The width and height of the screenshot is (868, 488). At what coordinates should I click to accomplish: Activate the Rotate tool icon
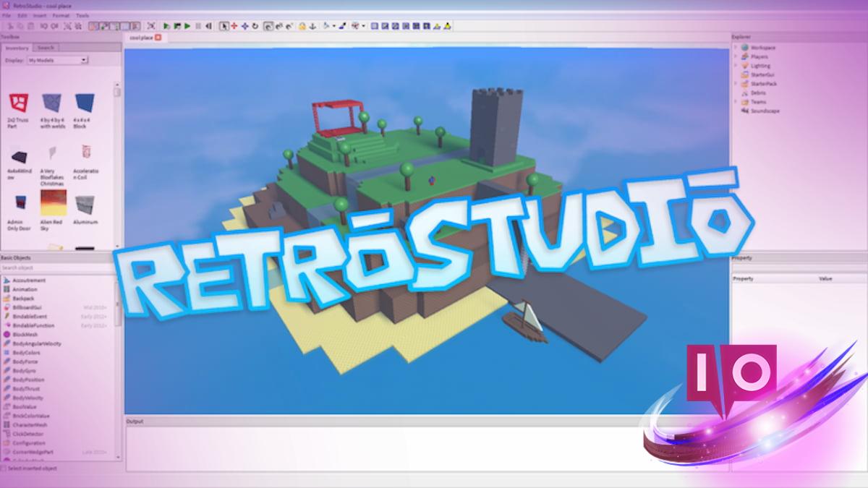(x=255, y=26)
